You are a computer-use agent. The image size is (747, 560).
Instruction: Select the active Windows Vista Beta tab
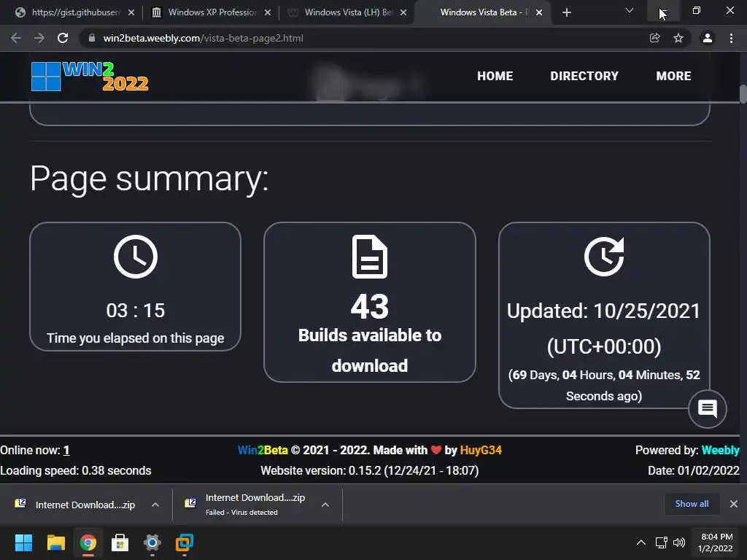(x=484, y=12)
